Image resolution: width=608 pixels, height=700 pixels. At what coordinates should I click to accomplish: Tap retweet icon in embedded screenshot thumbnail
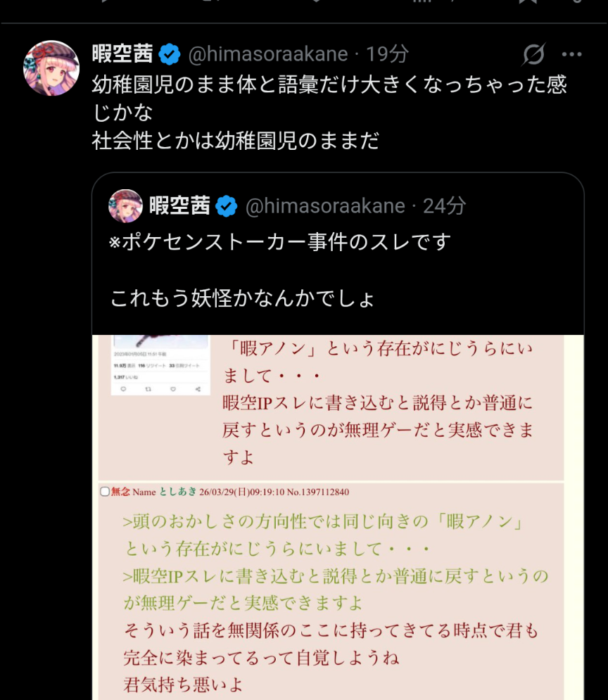coord(148,389)
